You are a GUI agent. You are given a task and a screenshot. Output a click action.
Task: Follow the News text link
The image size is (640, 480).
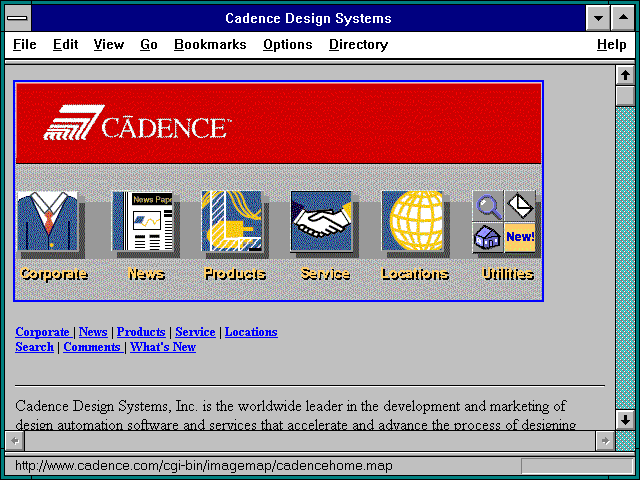pyautogui.click(x=93, y=332)
